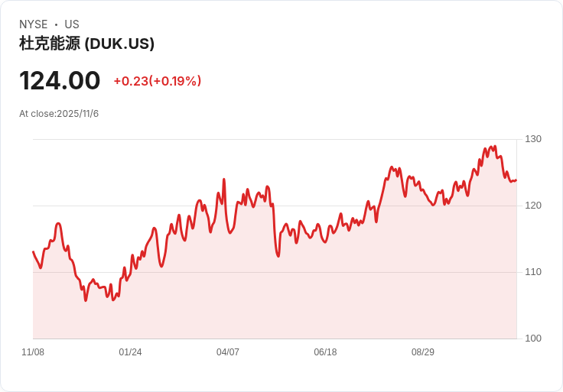Click the 100 y-axis label
Screen dimensions: 563x392
(x=533, y=339)
